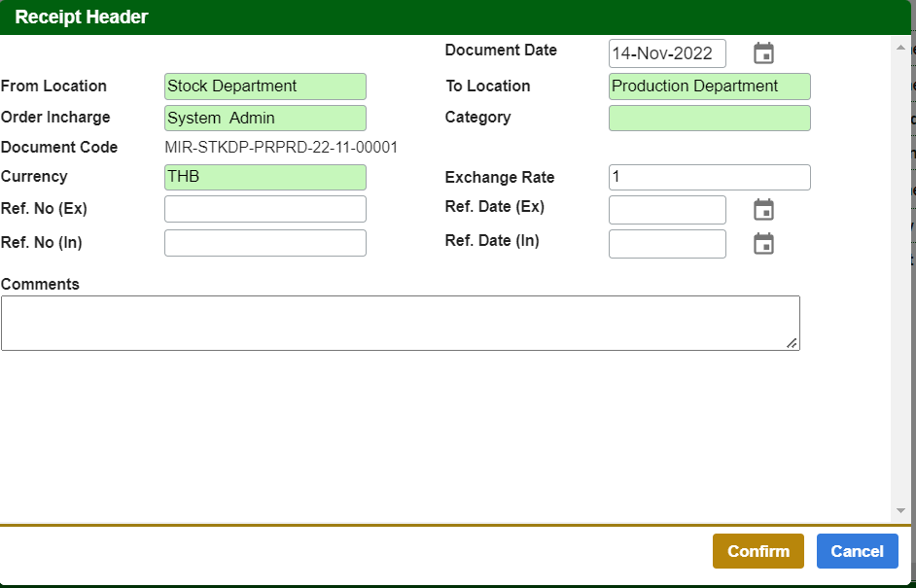Open the Ref. Date (In) calendar icon

[x=763, y=244]
